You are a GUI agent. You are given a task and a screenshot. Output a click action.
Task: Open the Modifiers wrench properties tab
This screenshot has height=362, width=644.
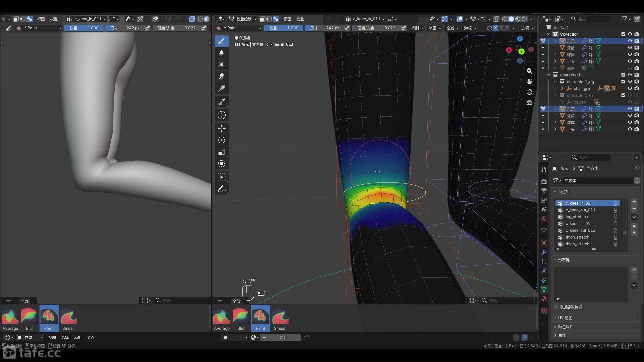[x=544, y=252]
